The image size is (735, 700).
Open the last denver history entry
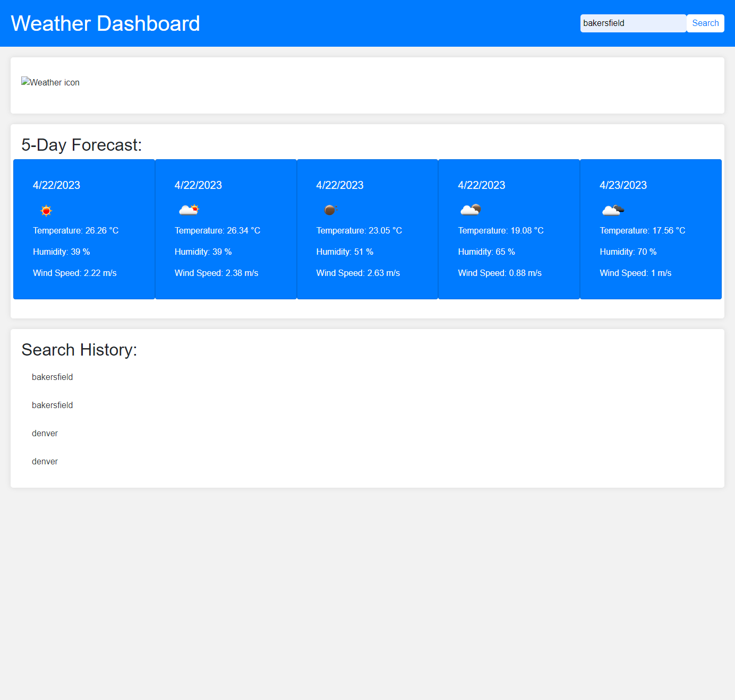[x=45, y=461]
